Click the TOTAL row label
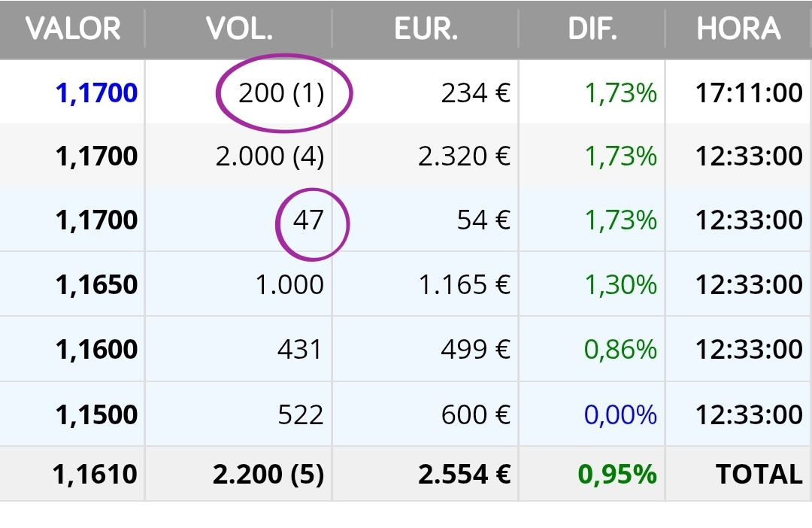The height and width of the screenshot is (528, 812). (759, 474)
